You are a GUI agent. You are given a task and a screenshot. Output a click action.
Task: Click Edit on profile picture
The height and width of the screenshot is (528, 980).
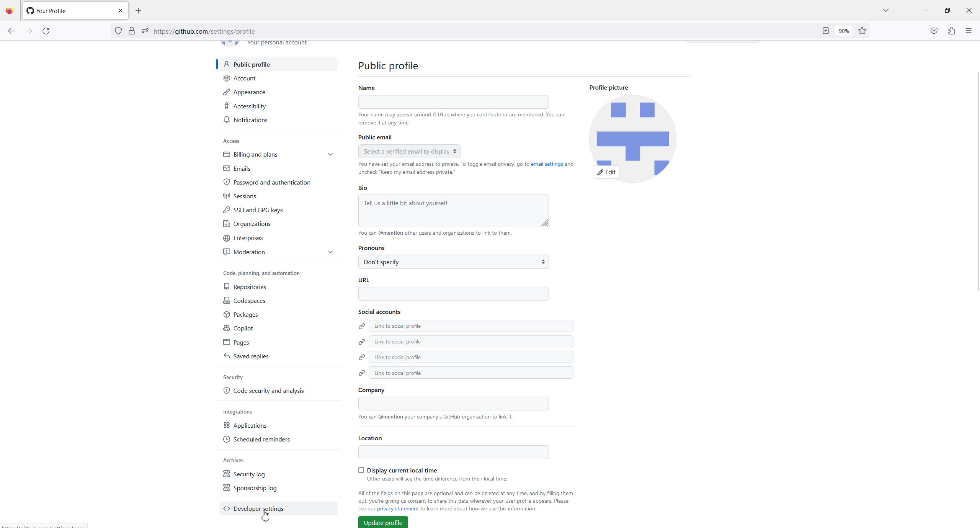tap(606, 172)
